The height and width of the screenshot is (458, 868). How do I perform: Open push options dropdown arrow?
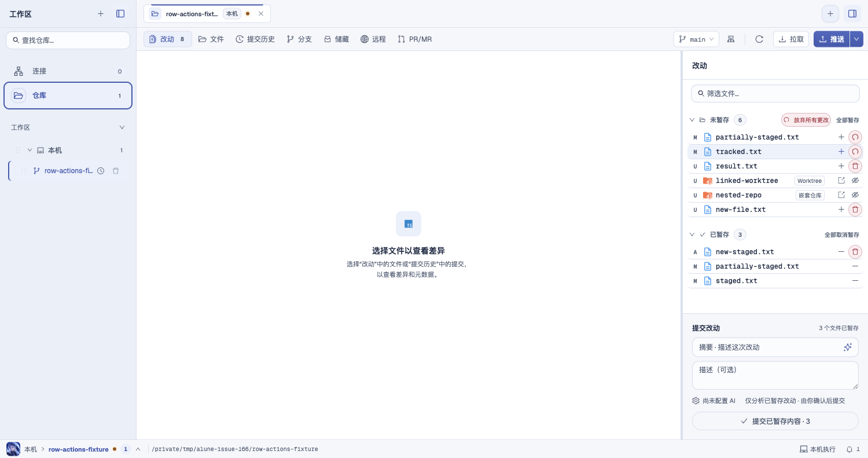pos(856,39)
